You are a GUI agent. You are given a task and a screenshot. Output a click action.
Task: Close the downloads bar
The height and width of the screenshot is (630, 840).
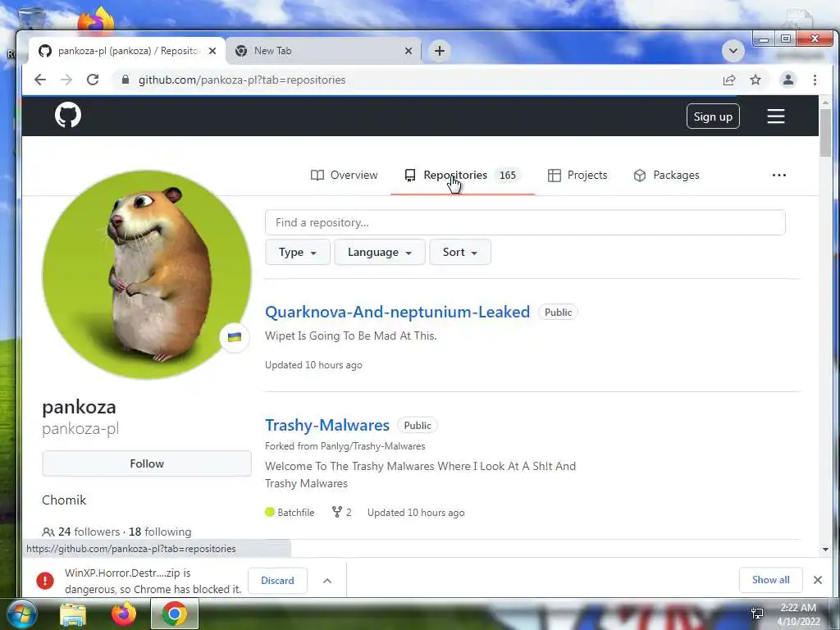(x=818, y=580)
